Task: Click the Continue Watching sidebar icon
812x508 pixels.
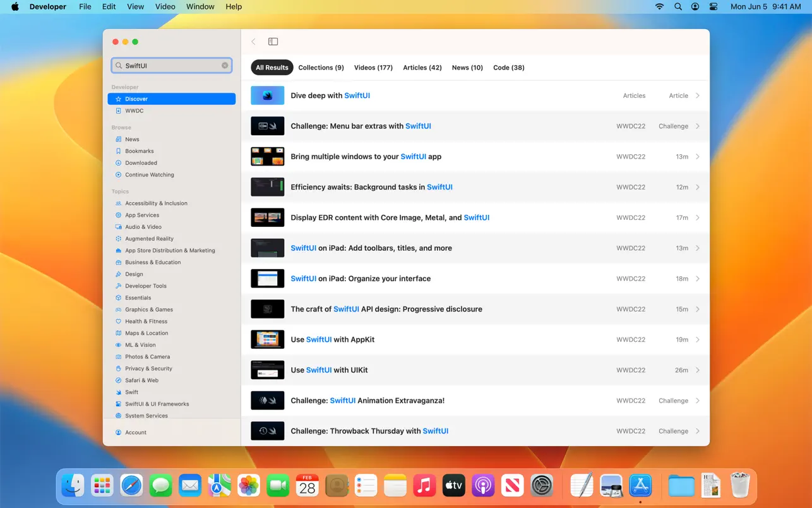Action: [x=118, y=174]
